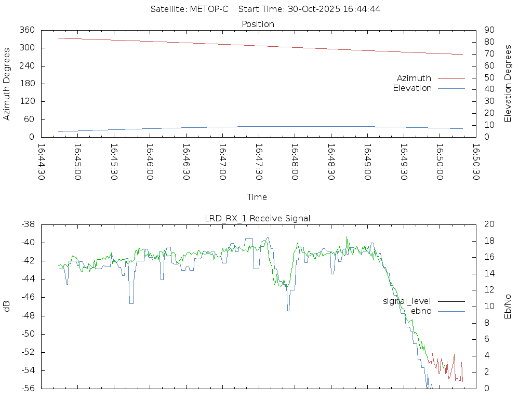The image size is (532, 399).
Task: Pick the 16:48:30 time tick label
Action: pos(331,162)
